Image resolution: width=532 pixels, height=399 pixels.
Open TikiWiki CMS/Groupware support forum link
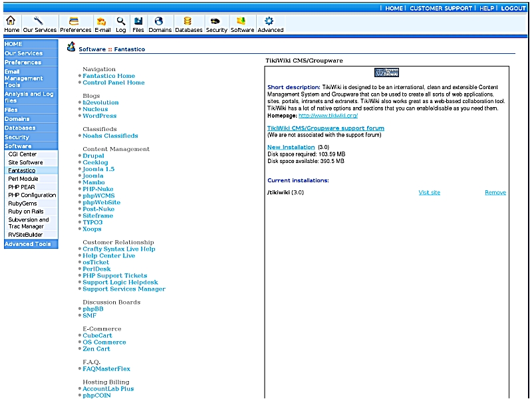click(326, 128)
